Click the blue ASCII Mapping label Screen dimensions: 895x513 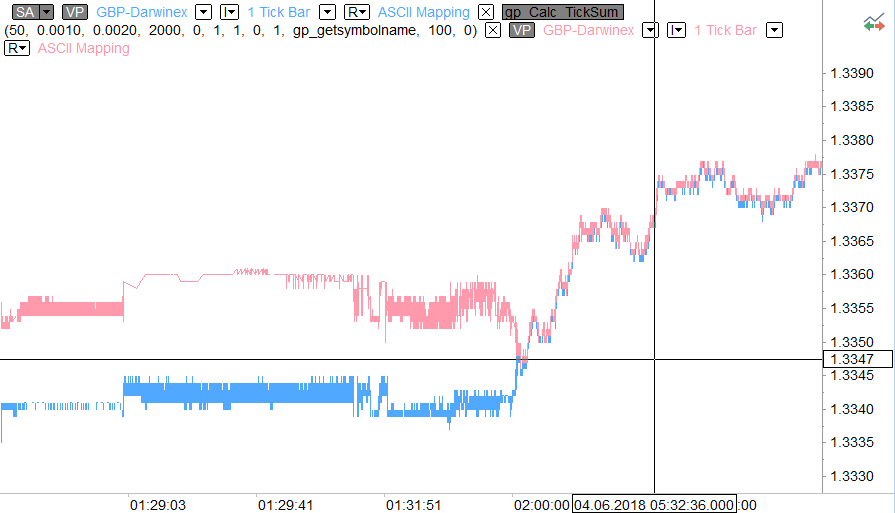tap(424, 12)
